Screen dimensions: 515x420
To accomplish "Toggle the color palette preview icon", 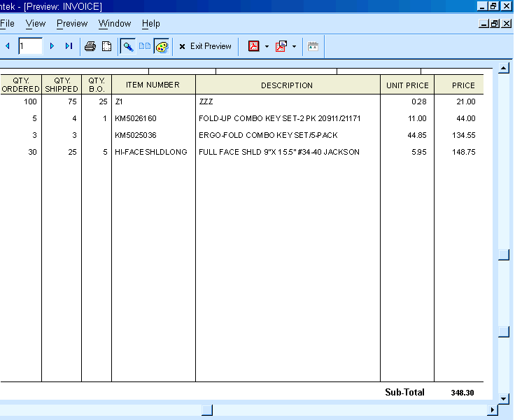I will pyautogui.click(x=162, y=47).
